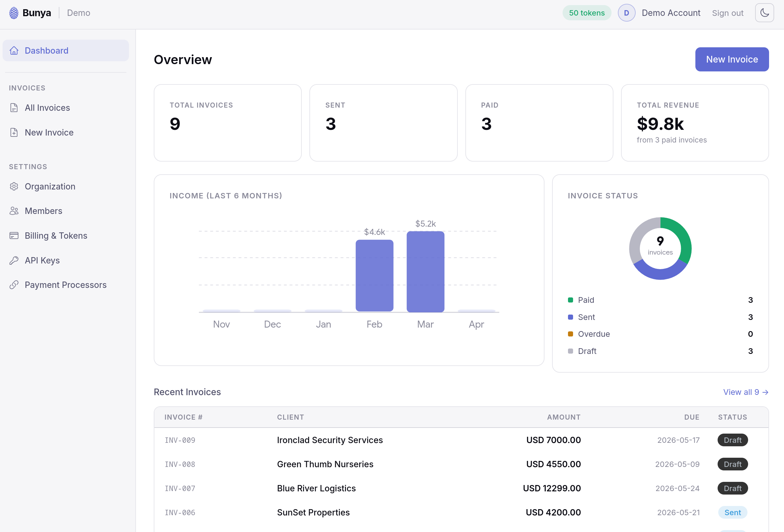This screenshot has height=532, width=784.
Task: Click the Organization gear icon
Action: pyautogui.click(x=14, y=186)
